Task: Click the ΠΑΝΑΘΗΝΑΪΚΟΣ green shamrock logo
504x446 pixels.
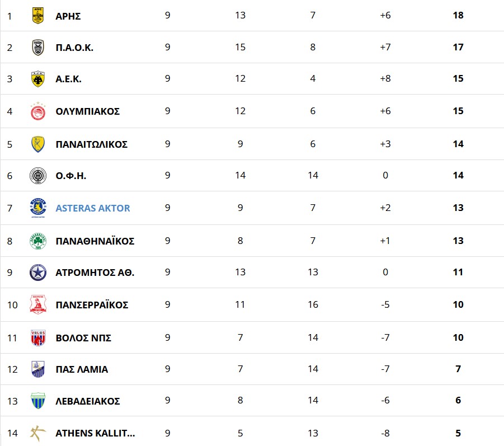Action: tap(38, 241)
